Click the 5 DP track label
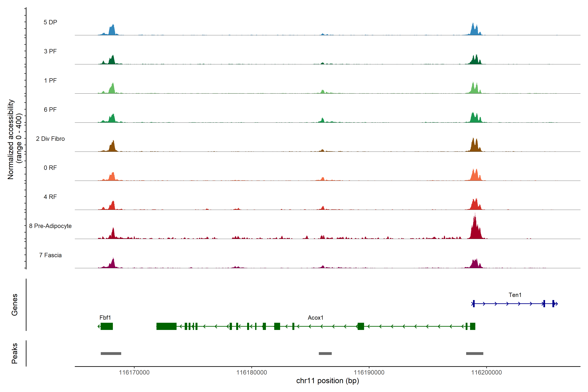Image resolution: width=588 pixels, height=392 pixels. click(50, 22)
